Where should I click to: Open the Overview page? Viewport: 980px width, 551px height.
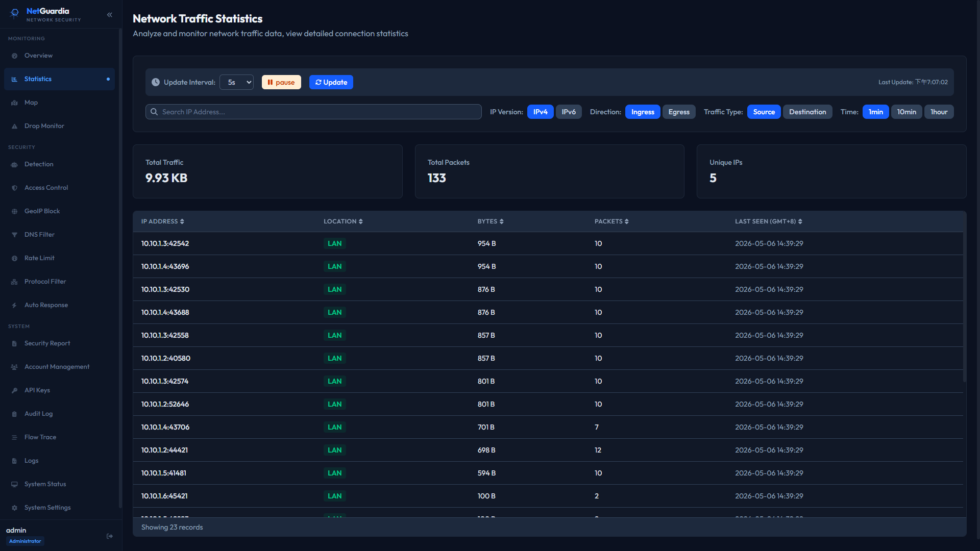59,56
